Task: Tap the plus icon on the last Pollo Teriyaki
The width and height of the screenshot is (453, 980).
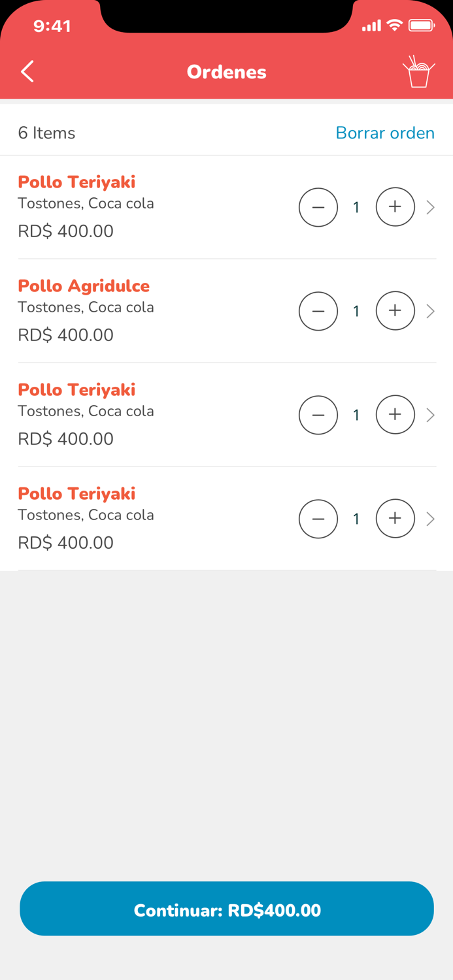Action: 395,518
